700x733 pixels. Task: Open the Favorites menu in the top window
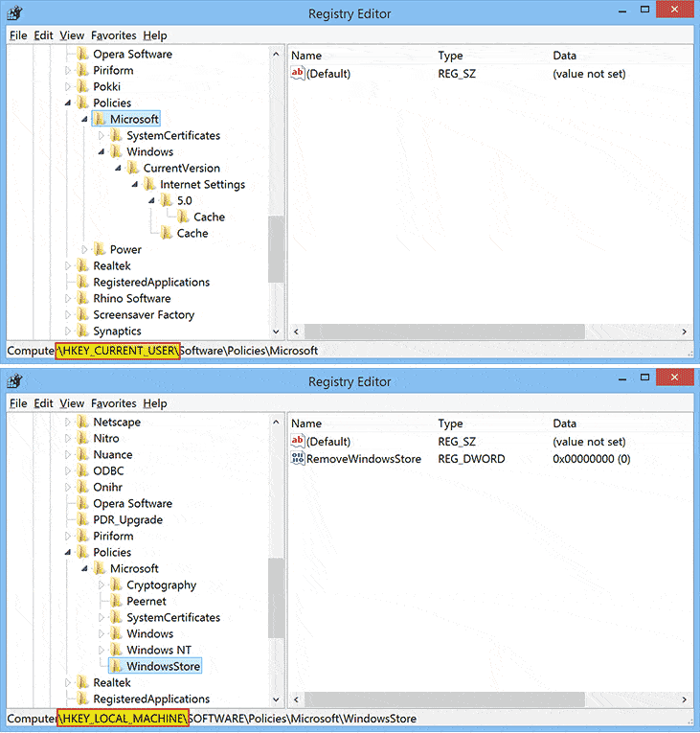tap(113, 35)
